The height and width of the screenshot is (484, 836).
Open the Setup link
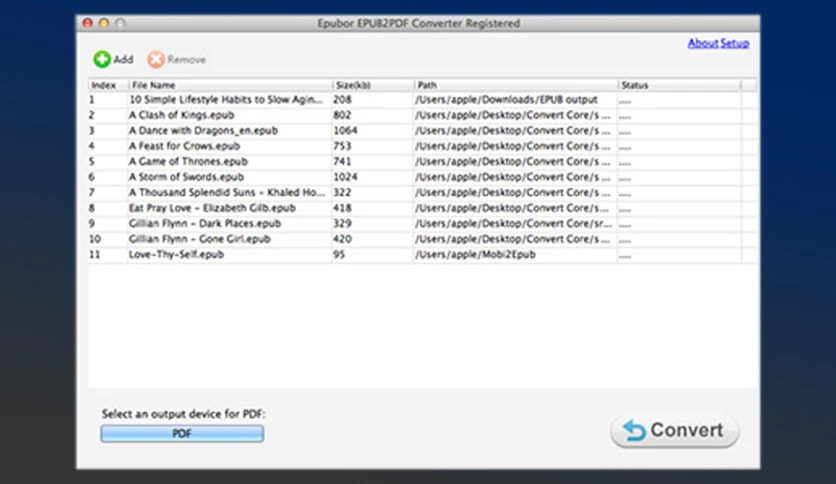click(735, 43)
